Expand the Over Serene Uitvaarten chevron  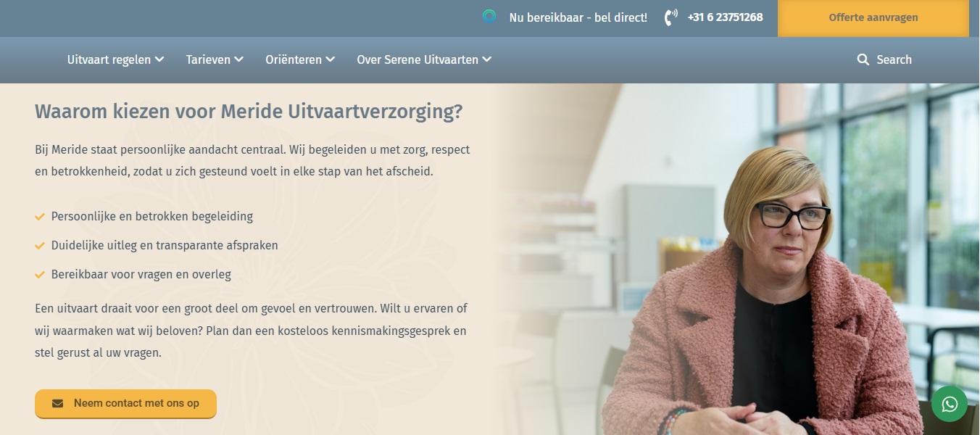(x=486, y=59)
